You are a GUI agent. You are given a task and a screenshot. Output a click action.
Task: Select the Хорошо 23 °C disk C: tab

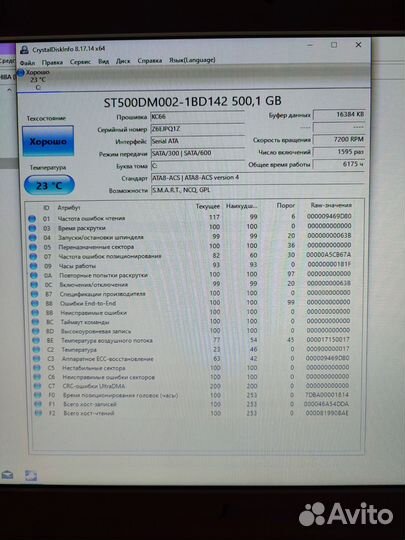coord(34,80)
